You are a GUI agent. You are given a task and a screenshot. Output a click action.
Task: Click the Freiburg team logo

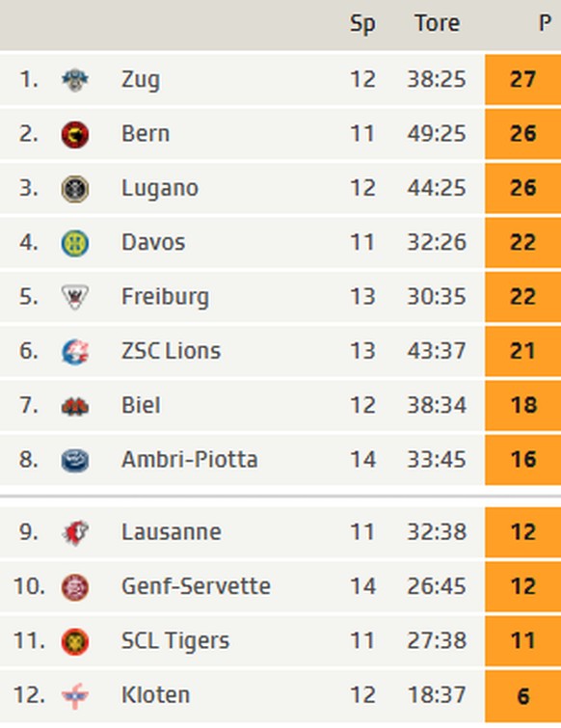[75, 297]
